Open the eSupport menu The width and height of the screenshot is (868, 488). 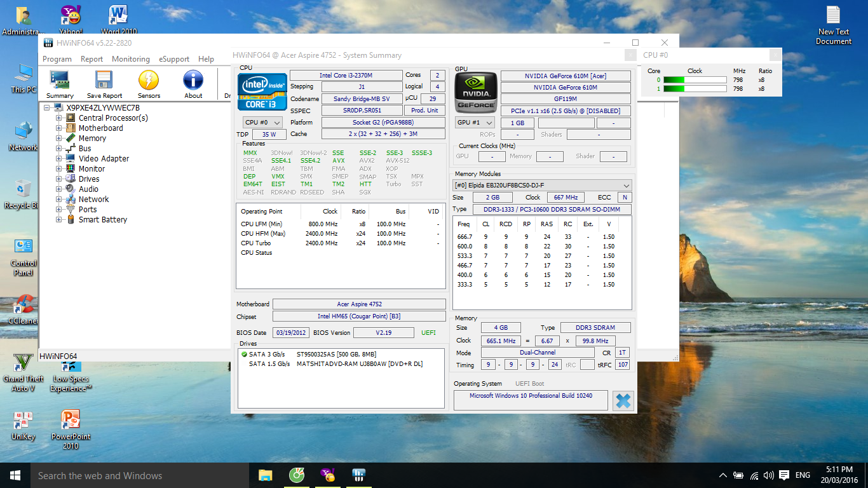tap(174, 59)
